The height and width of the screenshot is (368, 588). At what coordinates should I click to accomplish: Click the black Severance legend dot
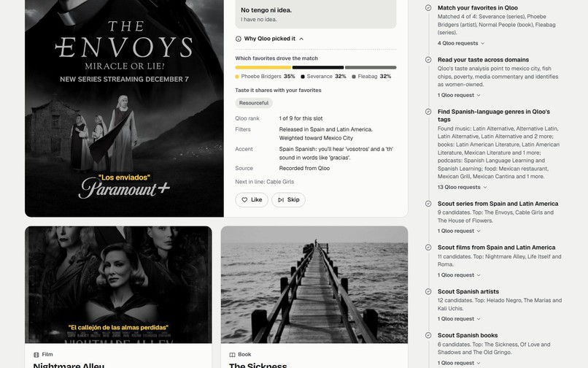(x=303, y=77)
